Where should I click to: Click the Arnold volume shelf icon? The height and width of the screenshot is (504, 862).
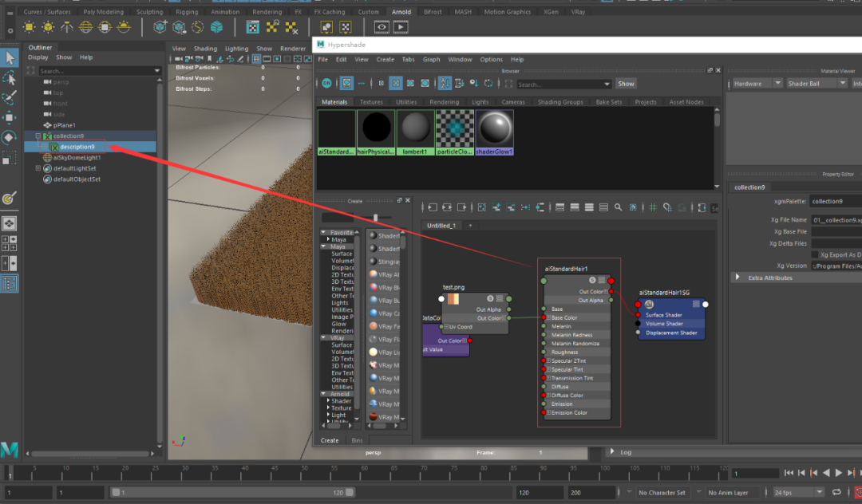(x=216, y=27)
